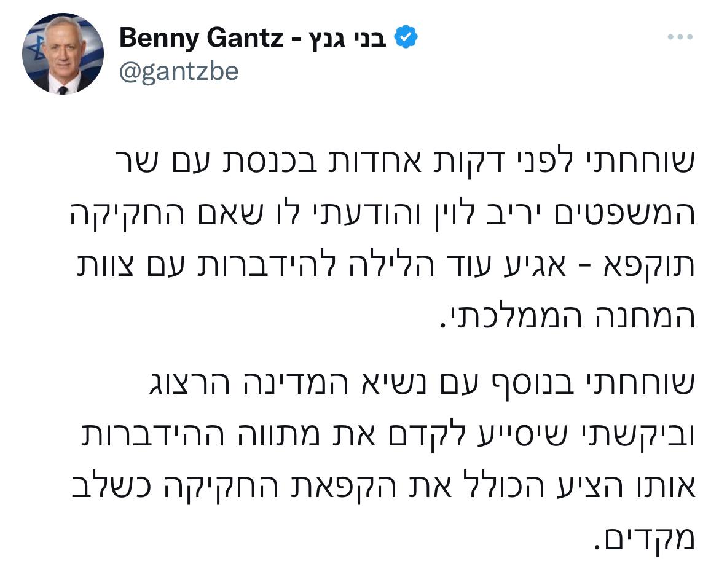719x588 pixels.
Task: Click the display name 'Benny Gantz - בני גנץ'
Action: click(252, 37)
